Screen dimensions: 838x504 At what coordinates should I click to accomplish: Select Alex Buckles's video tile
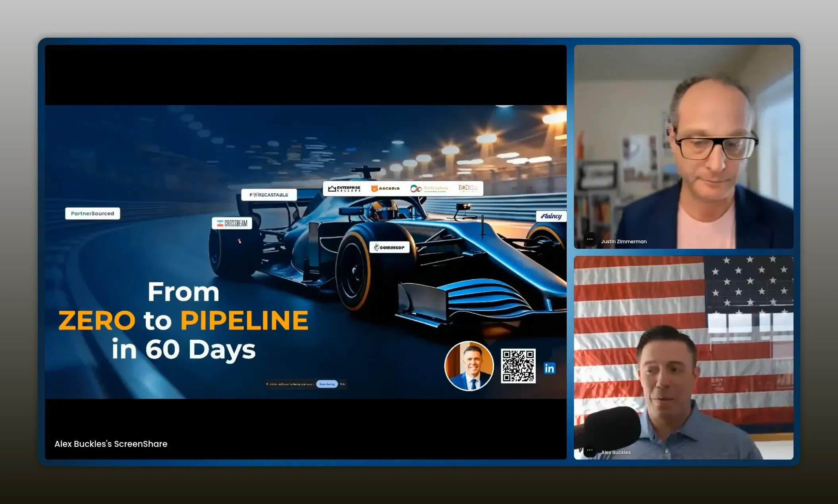tap(683, 357)
